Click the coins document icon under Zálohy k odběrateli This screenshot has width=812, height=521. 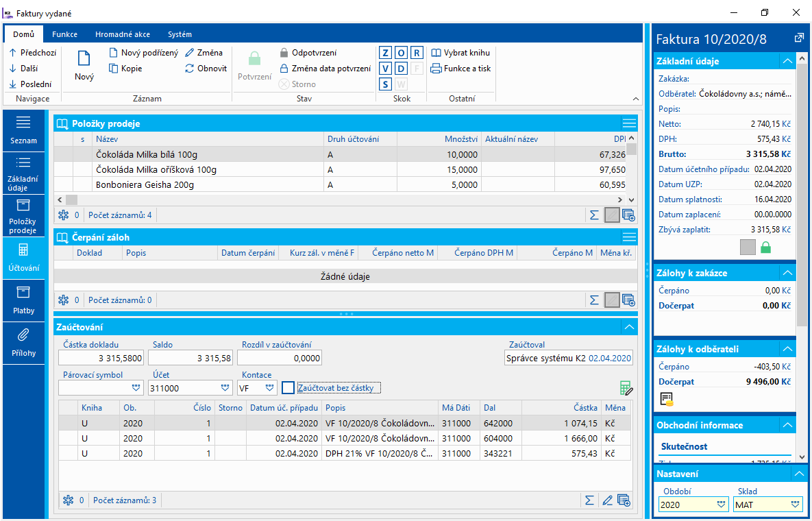(x=667, y=399)
